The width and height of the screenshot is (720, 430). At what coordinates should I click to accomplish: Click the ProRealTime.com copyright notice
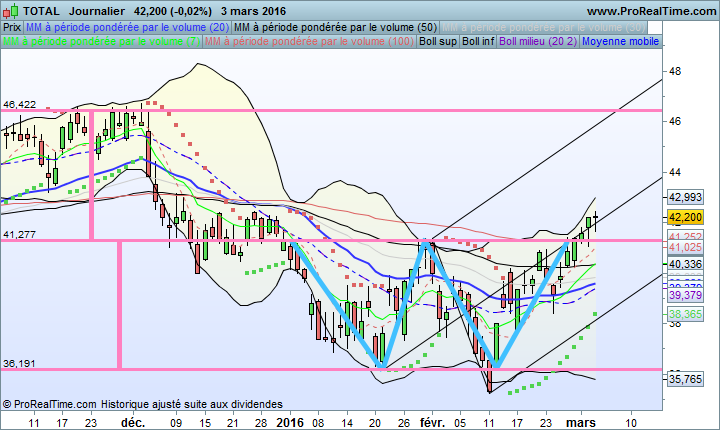point(50,404)
